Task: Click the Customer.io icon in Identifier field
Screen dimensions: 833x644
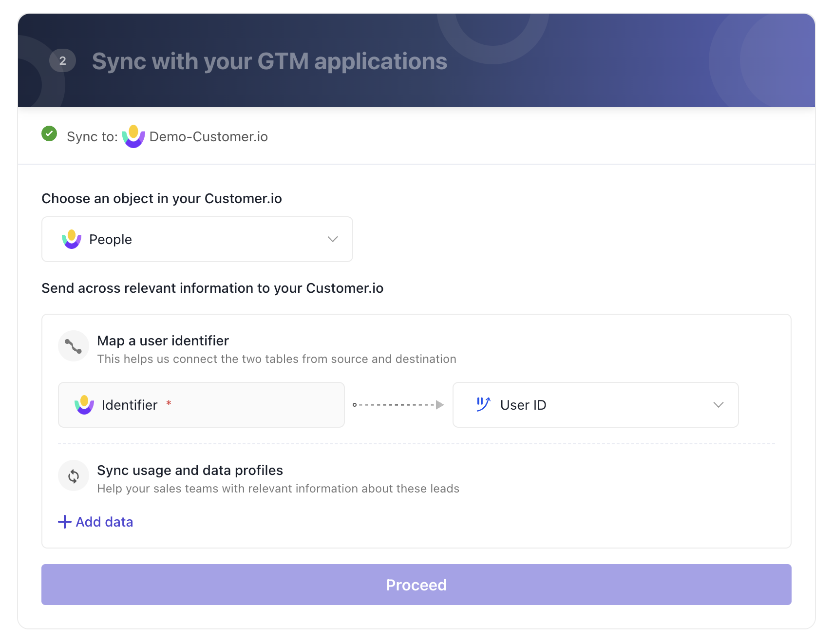Action: click(x=84, y=405)
